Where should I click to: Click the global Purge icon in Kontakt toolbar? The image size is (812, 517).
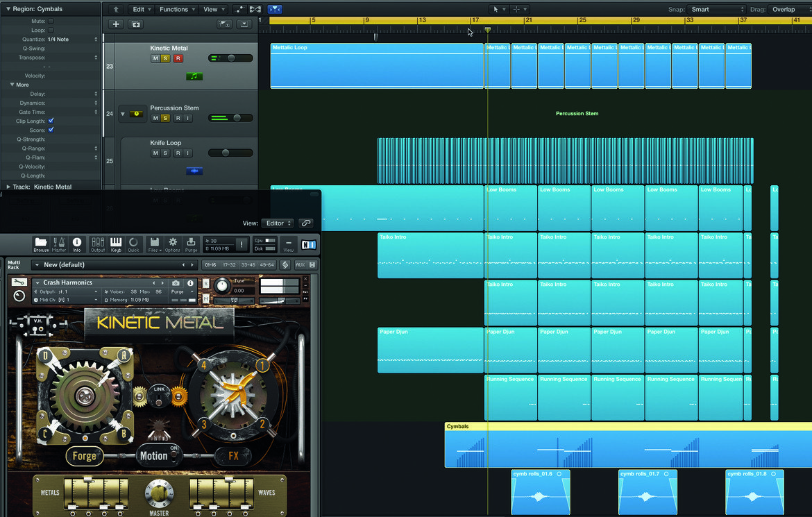[x=191, y=244]
